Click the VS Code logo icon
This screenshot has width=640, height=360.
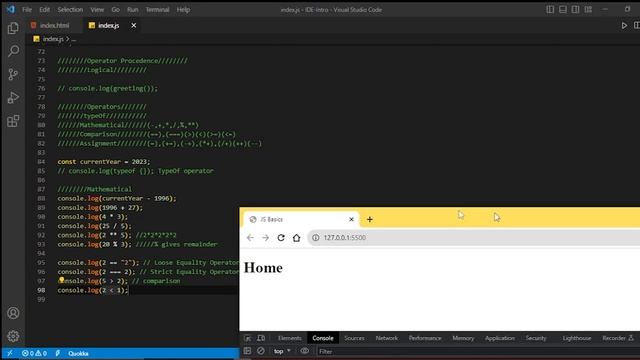click(11, 9)
